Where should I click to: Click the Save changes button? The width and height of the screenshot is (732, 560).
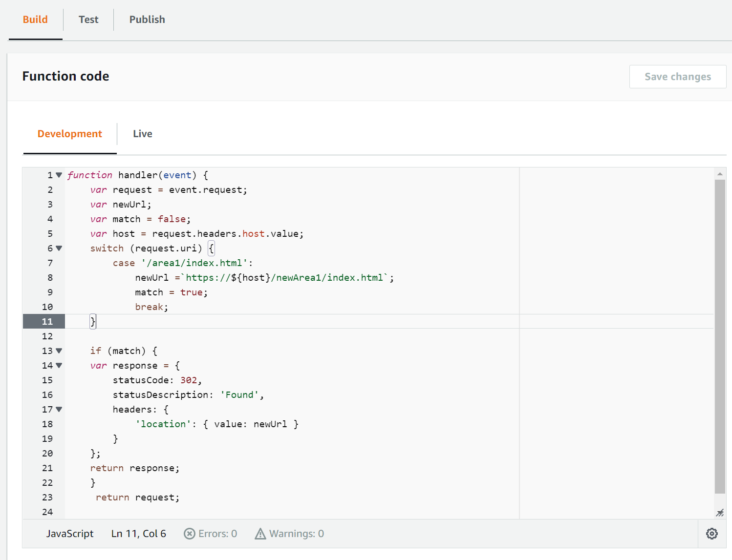point(677,77)
